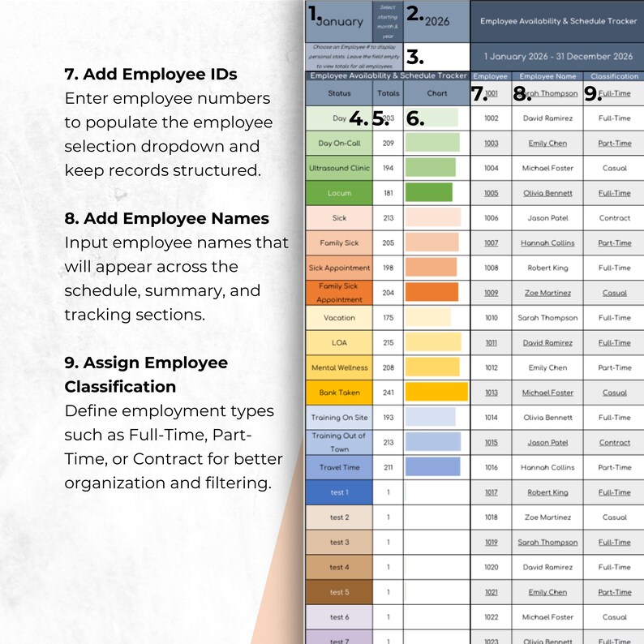This screenshot has height=644, width=644.
Task: Select employee ID 1020
Action: click(x=491, y=567)
